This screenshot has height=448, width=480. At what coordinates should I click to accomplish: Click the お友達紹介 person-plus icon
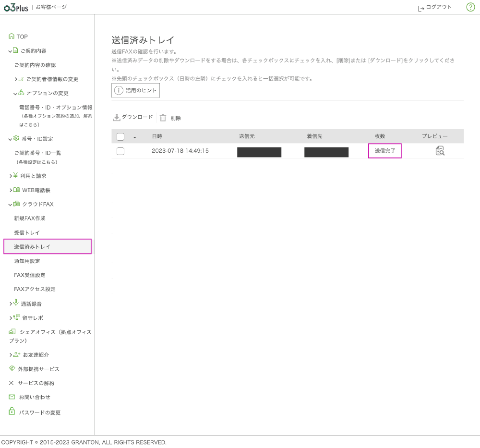click(17, 354)
